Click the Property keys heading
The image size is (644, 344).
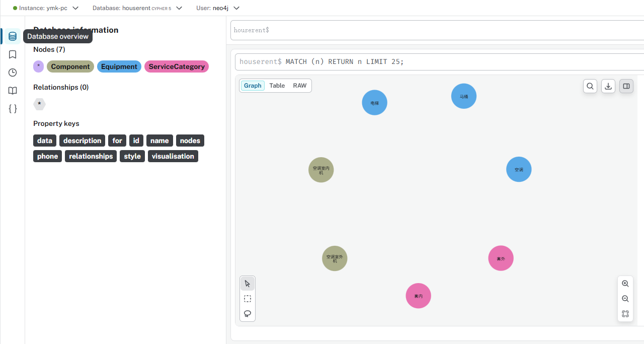pos(56,123)
